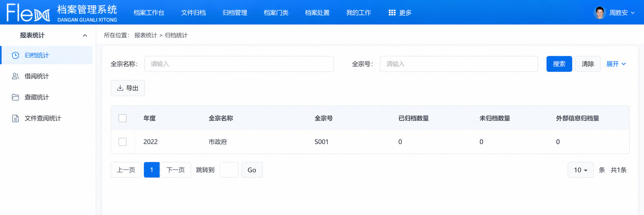Focus the 全宗号 input field
The width and height of the screenshot is (644, 215).
tap(459, 64)
